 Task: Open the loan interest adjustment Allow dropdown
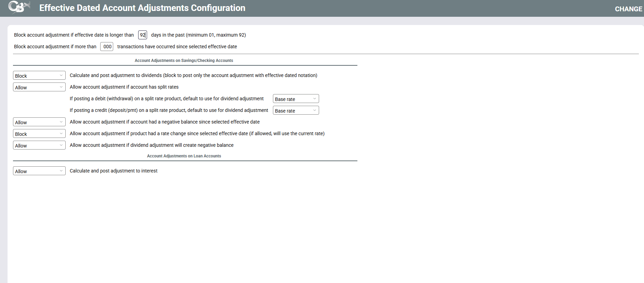tap(39, 171)
